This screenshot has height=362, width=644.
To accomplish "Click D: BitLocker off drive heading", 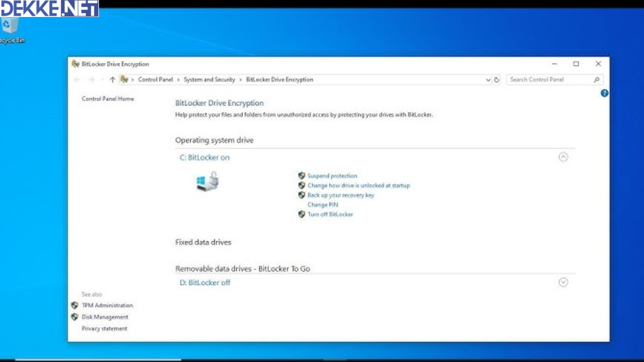I will click(x=205, y=283).
